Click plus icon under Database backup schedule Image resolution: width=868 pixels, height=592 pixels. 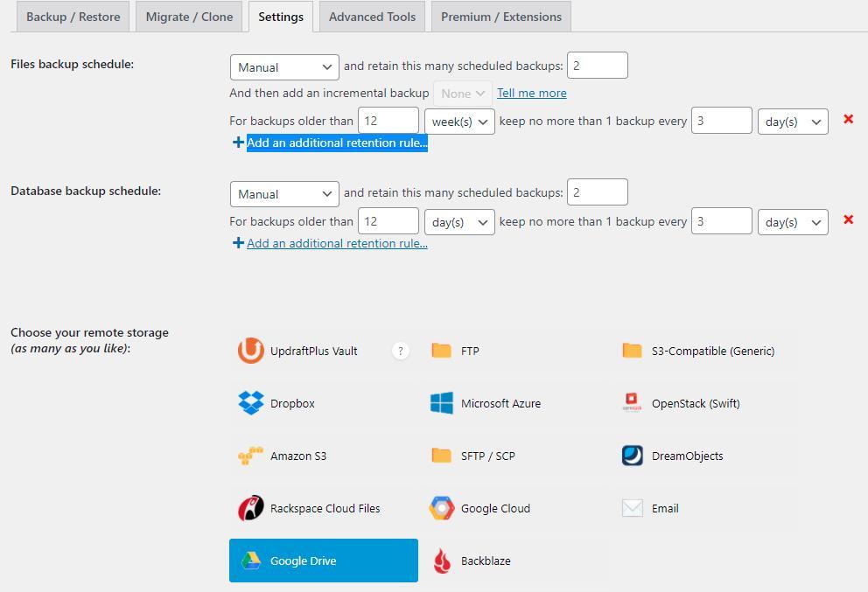point(238,243)
